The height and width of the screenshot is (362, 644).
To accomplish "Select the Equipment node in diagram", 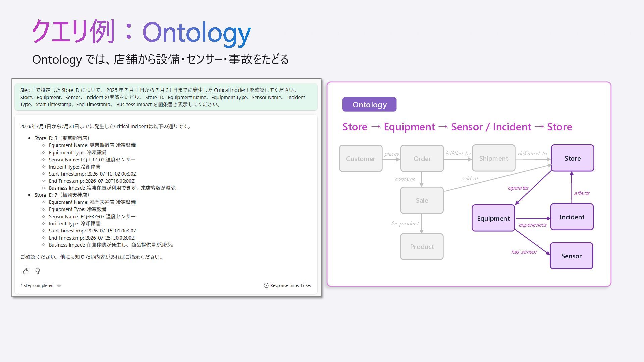I will pyautogui.click(x=493, y=218).
